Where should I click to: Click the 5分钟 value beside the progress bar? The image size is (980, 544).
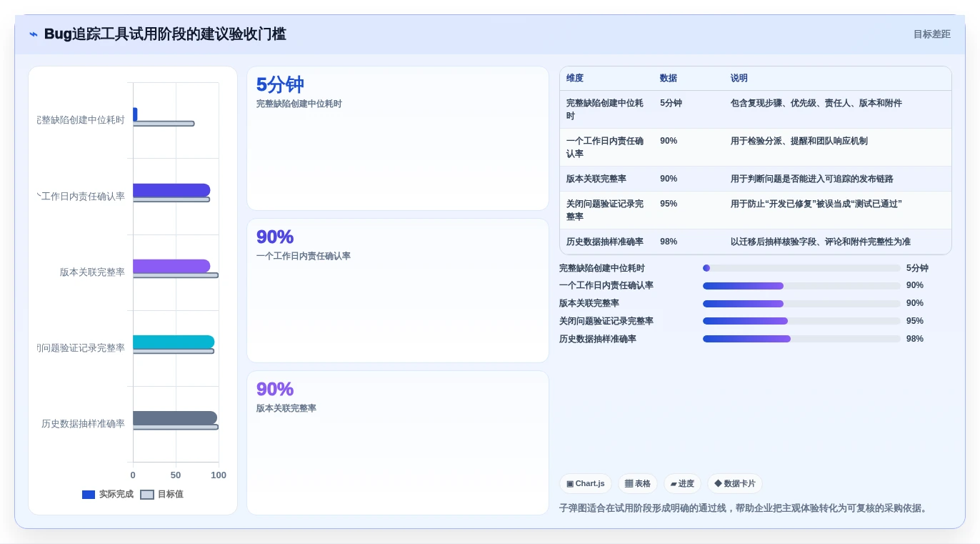(x=917, y=268)
